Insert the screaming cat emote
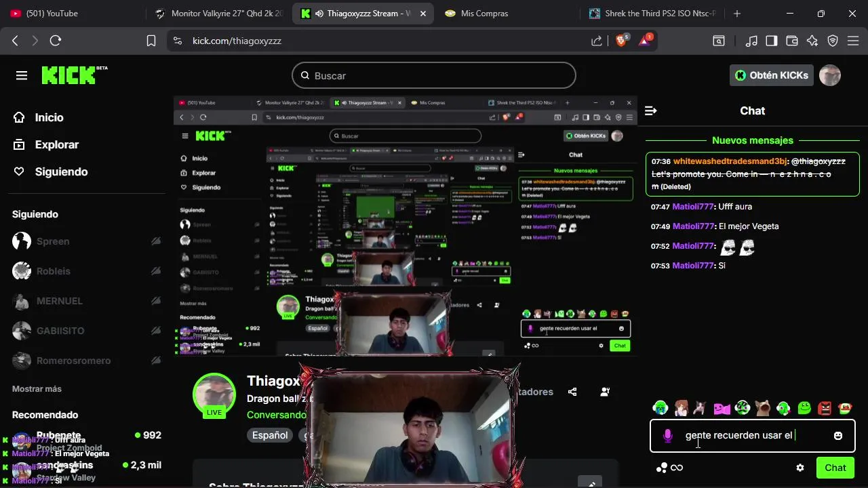The image size is (868, 488). coord(763,408)
